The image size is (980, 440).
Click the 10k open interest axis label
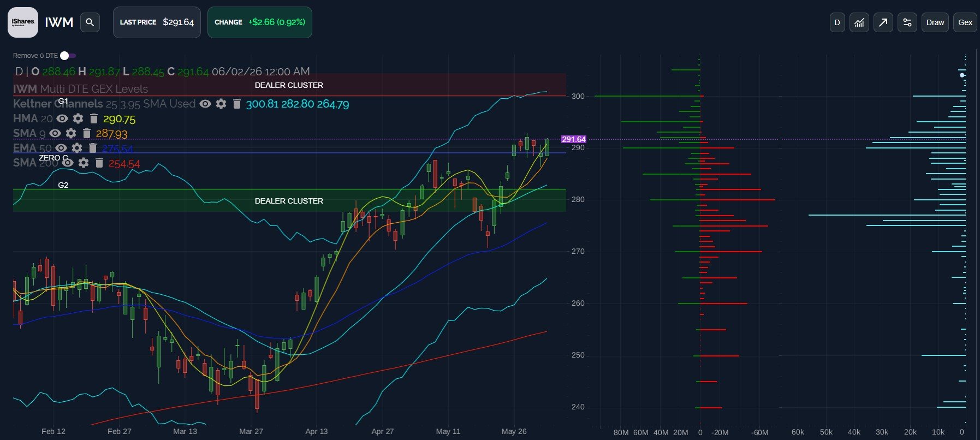click(x=938, y=432)
